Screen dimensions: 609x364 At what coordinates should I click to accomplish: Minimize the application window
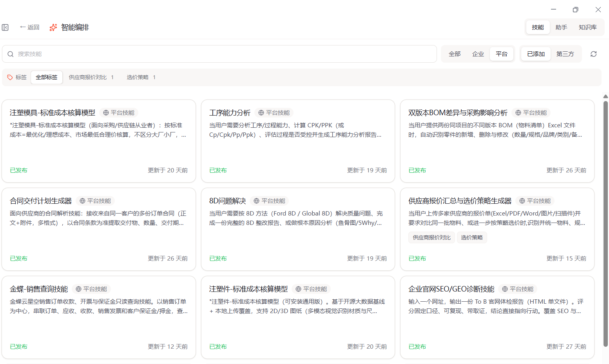[553, 9]
